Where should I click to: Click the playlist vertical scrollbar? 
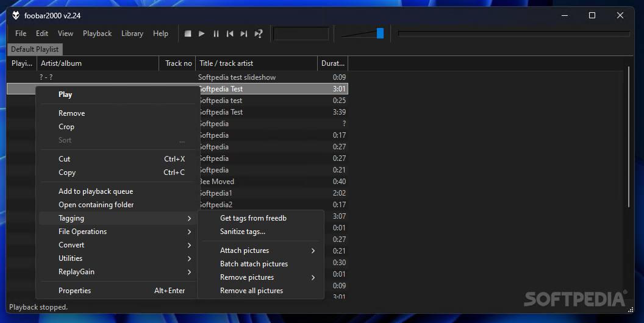pyautogui.click(x=628, y=137)
